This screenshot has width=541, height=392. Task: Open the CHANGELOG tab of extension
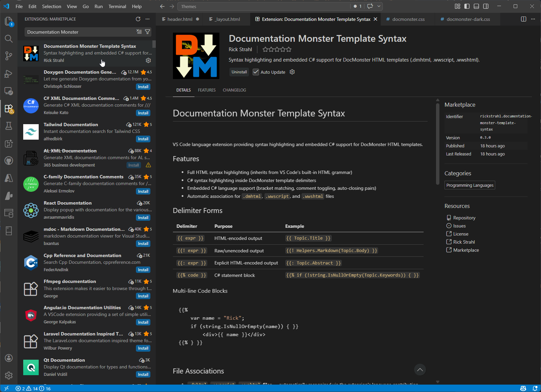[234, 90]
